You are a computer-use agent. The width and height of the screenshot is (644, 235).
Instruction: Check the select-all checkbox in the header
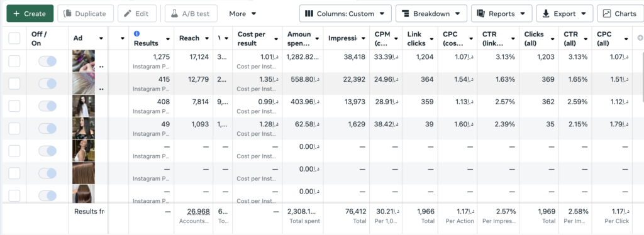[14, 38]
